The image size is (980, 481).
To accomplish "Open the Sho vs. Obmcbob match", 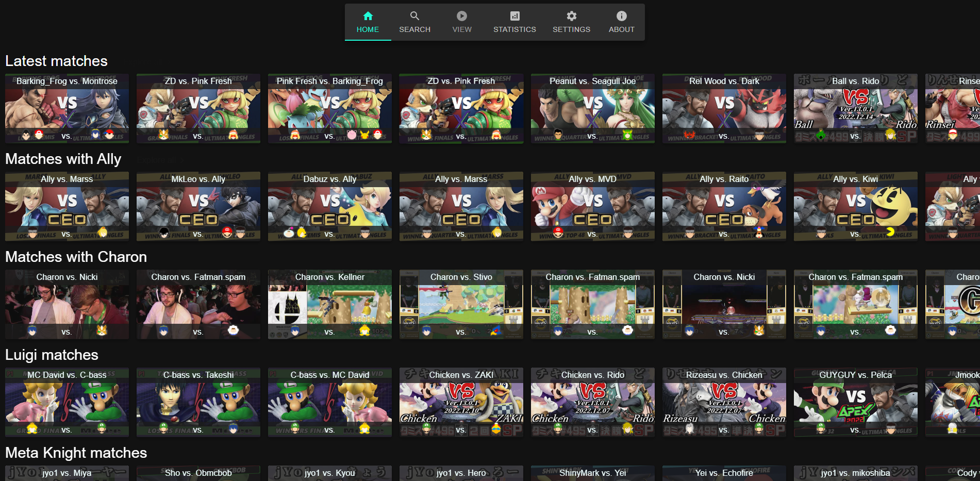I will (198, 473).
